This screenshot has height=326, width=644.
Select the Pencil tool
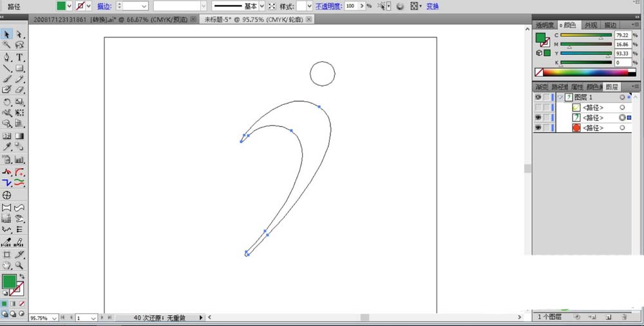[x=19, y=79]
